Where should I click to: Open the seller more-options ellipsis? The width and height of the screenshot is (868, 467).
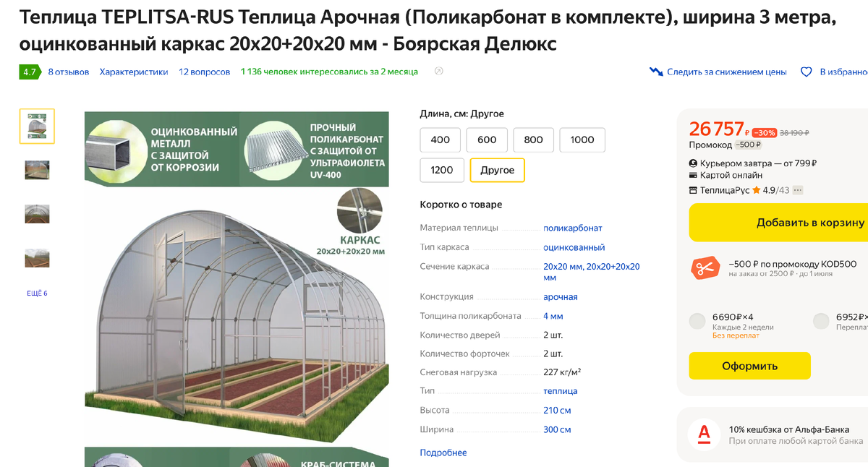pos(798,191)
